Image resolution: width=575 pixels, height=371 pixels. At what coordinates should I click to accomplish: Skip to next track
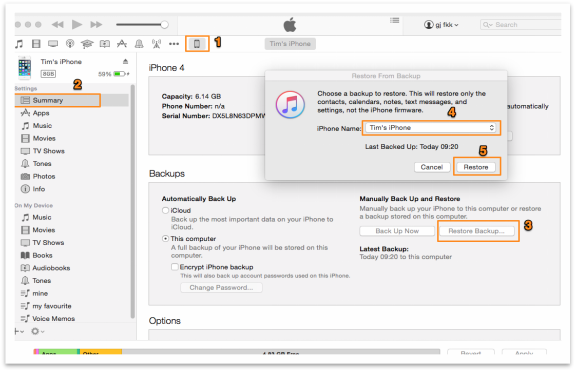[96, 25]
